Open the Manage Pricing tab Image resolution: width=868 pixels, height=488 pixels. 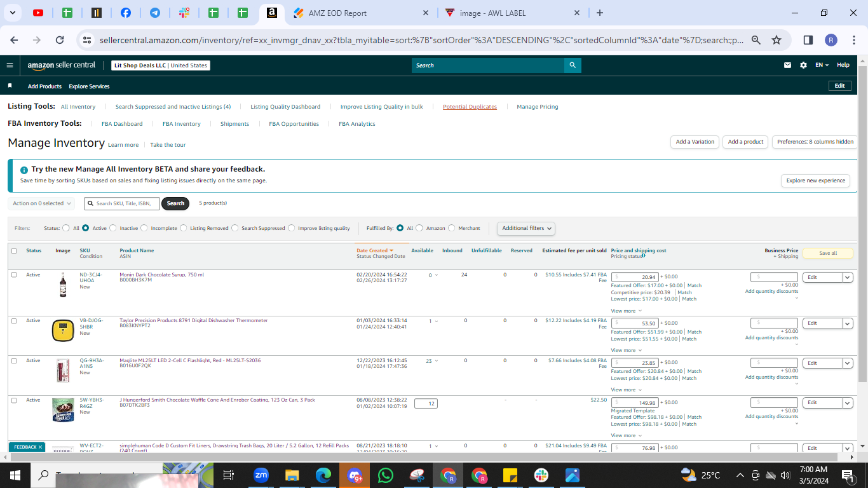[x=538, y=107]
